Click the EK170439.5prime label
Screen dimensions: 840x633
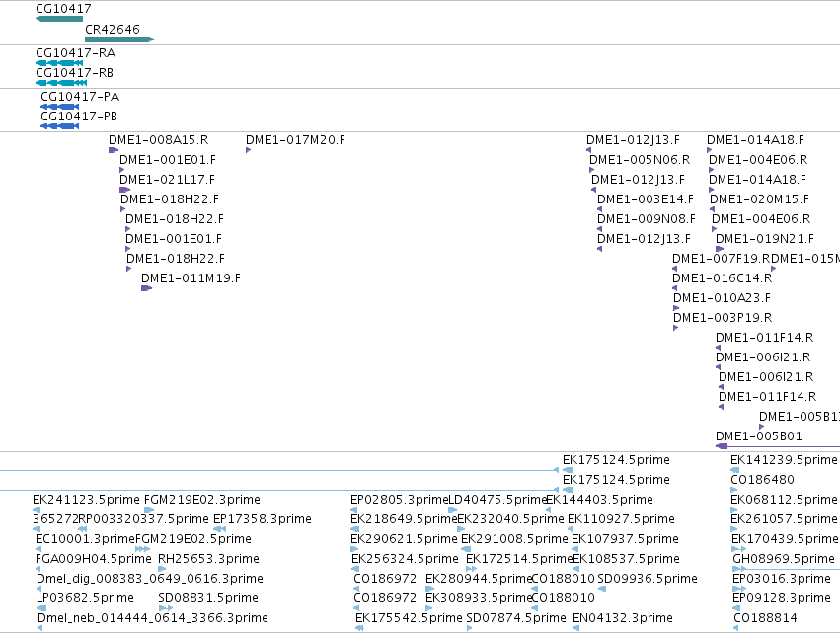tap(785, 539)
